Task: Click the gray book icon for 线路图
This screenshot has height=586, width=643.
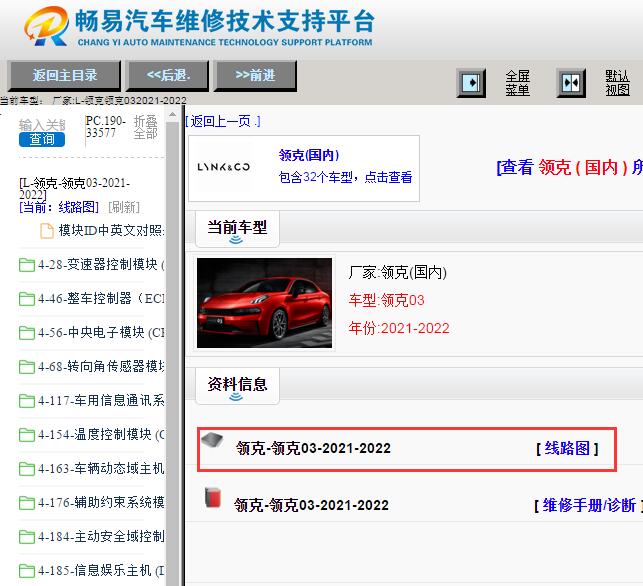Action: click(212, 440)
